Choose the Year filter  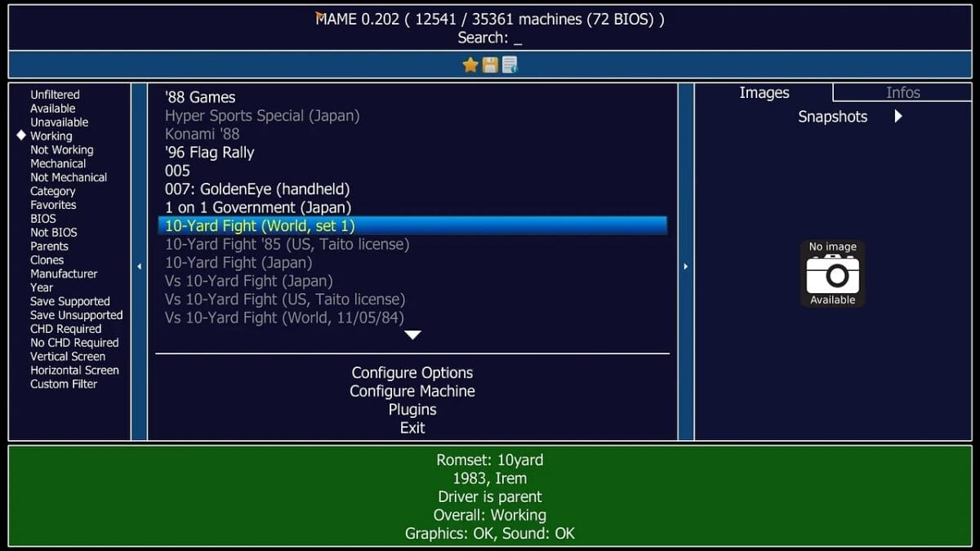(42, 287)
